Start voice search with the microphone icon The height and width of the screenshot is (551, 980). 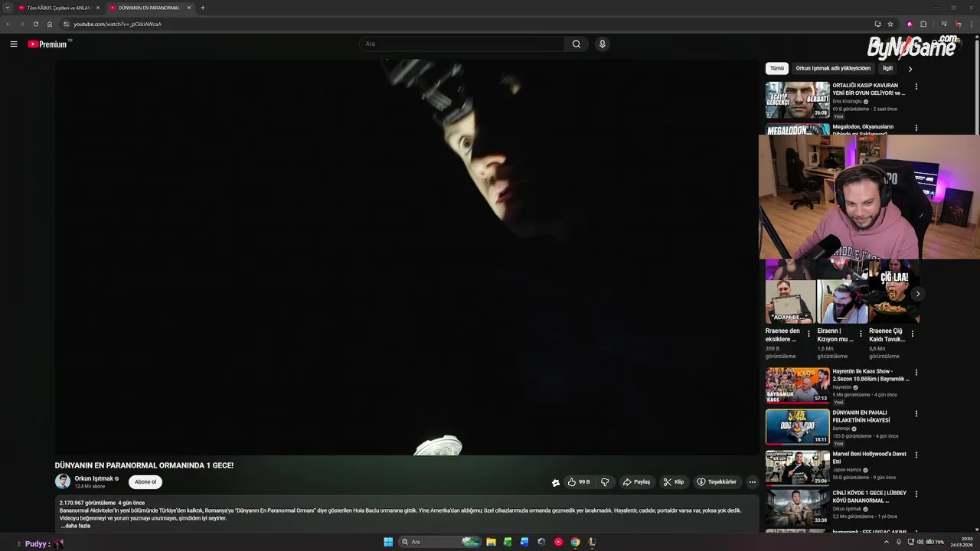(x=603, y=44)
